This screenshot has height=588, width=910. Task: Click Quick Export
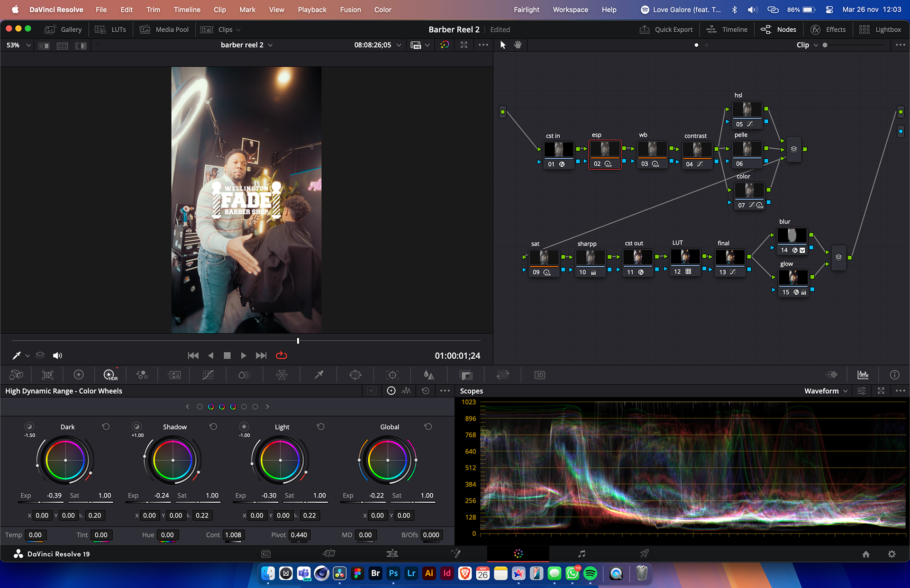point(666,29)
